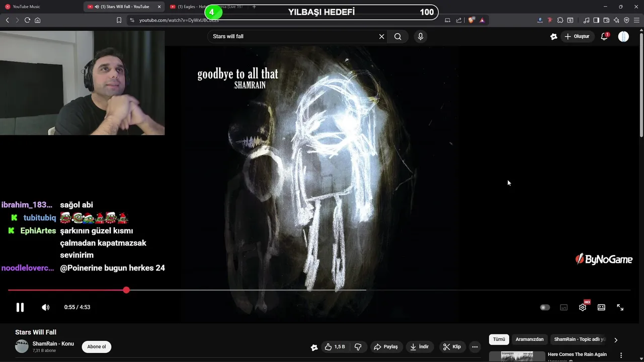Click the Paylaş share button
Image resolution: width=644 pixels, height=362 pixels.
[386, 347]
